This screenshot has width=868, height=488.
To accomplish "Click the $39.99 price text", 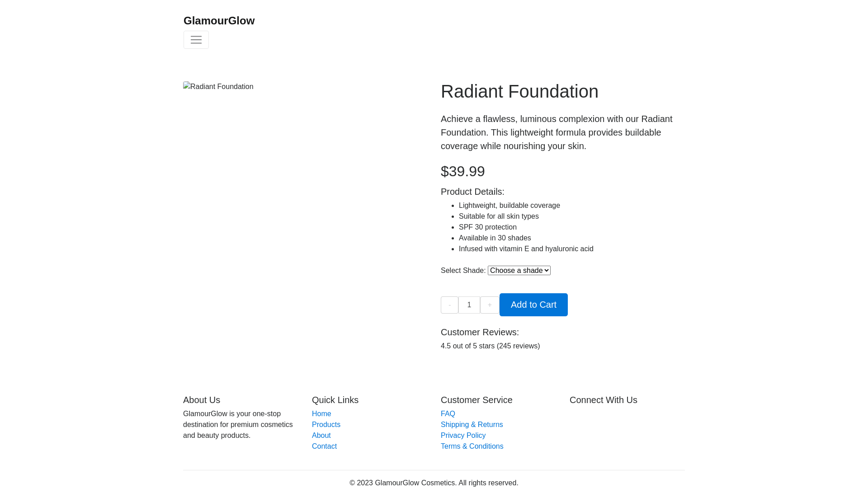I will pyautogui.click(x=462, y=171).
